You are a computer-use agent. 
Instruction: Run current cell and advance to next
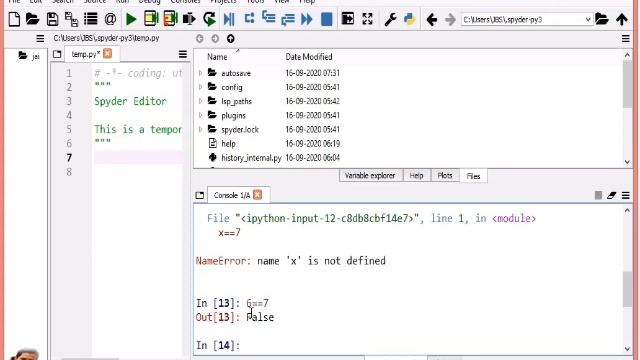coord(170,19)
